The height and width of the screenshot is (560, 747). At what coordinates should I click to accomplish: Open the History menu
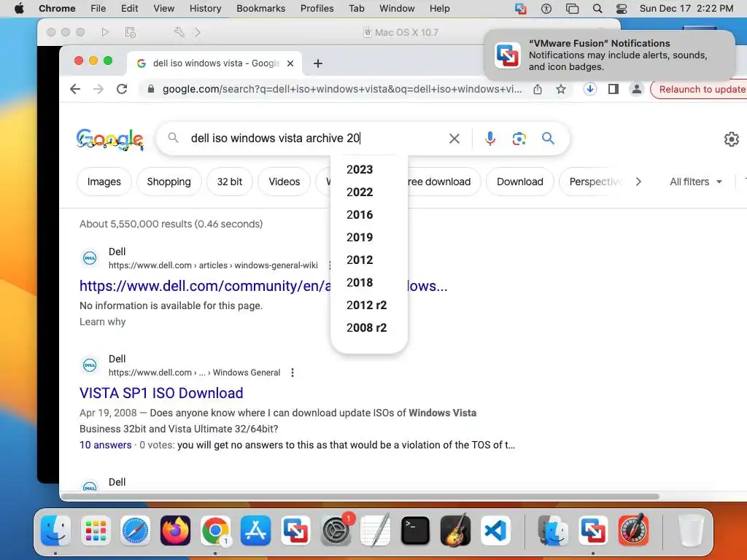click(205, 8)
